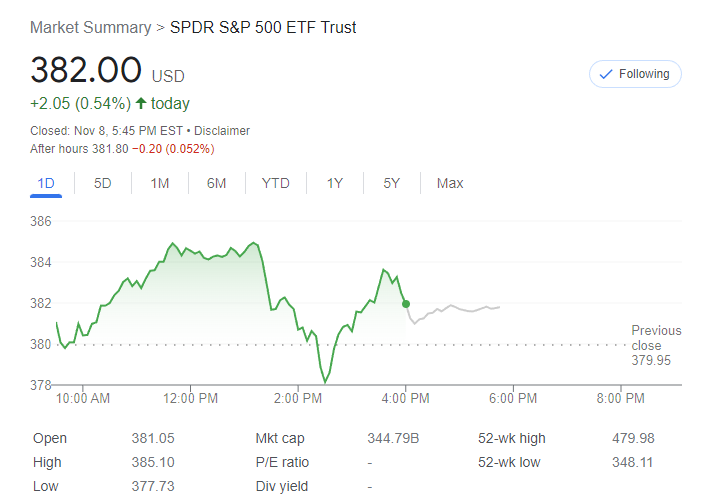Click the 52-wk high value

point(633,438)
